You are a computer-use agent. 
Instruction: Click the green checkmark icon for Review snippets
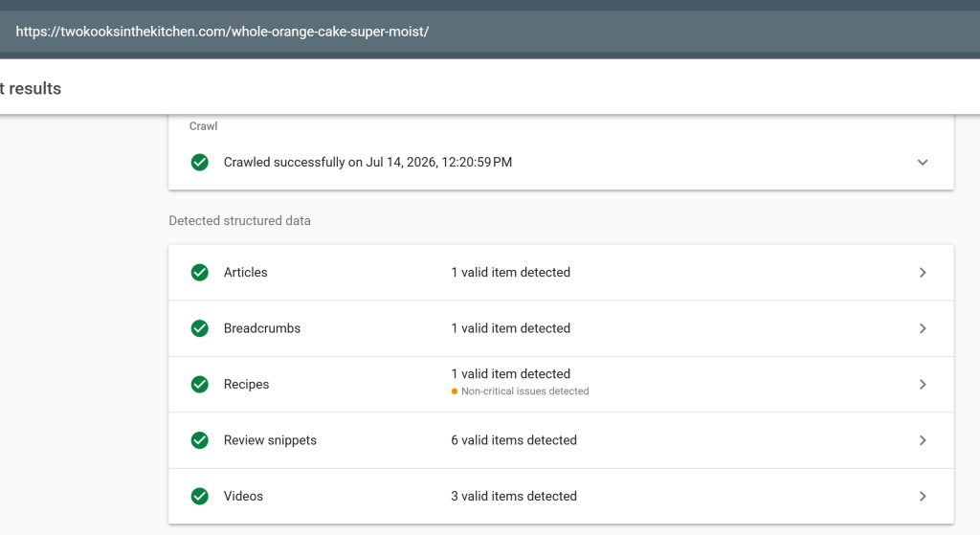[x=199, y=440]
